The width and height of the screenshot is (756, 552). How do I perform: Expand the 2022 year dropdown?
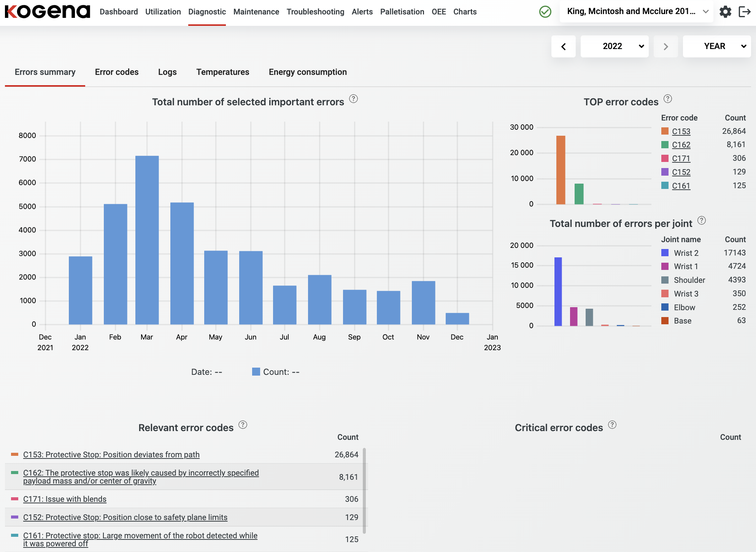[x=614, y=46]
